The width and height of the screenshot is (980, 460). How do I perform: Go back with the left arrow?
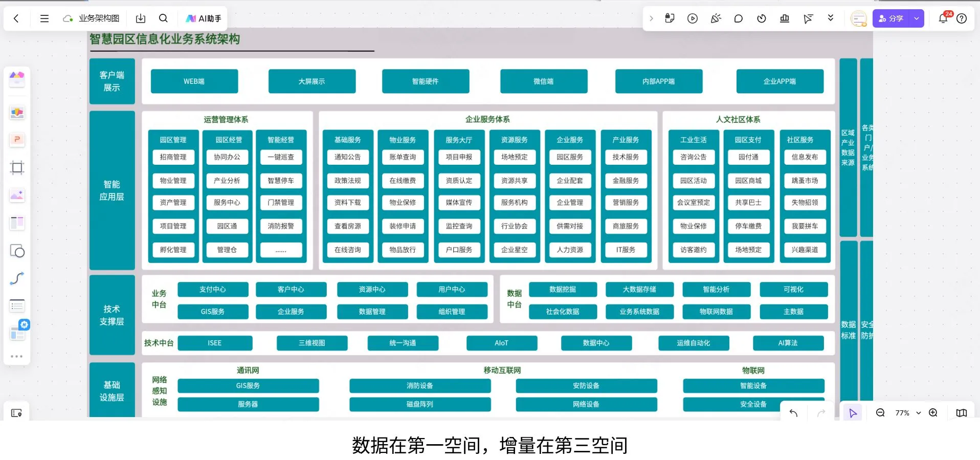tap(16, 18)
